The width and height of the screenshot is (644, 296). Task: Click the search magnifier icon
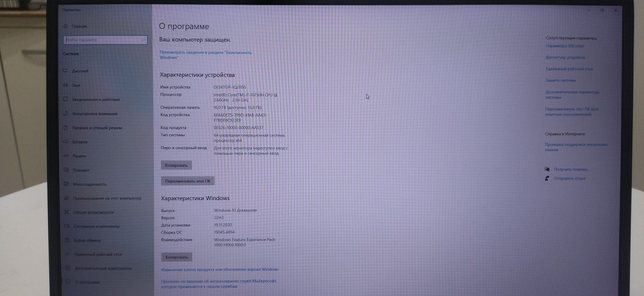click(143, 40)
